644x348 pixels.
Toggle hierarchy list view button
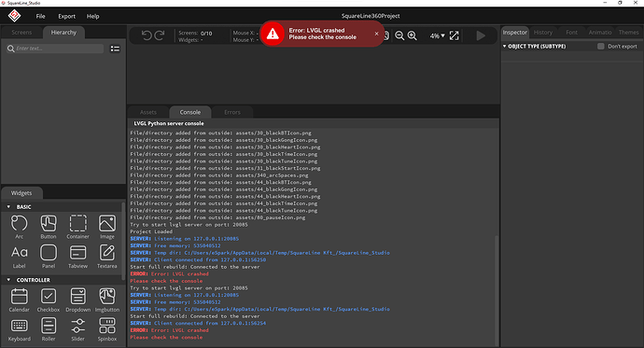point(115,49)
